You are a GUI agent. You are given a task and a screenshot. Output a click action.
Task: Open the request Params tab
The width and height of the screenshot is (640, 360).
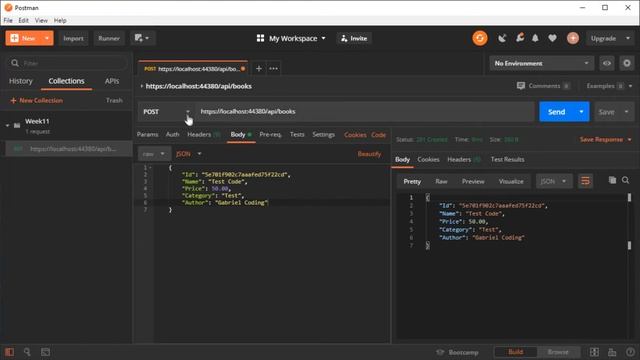147,134
